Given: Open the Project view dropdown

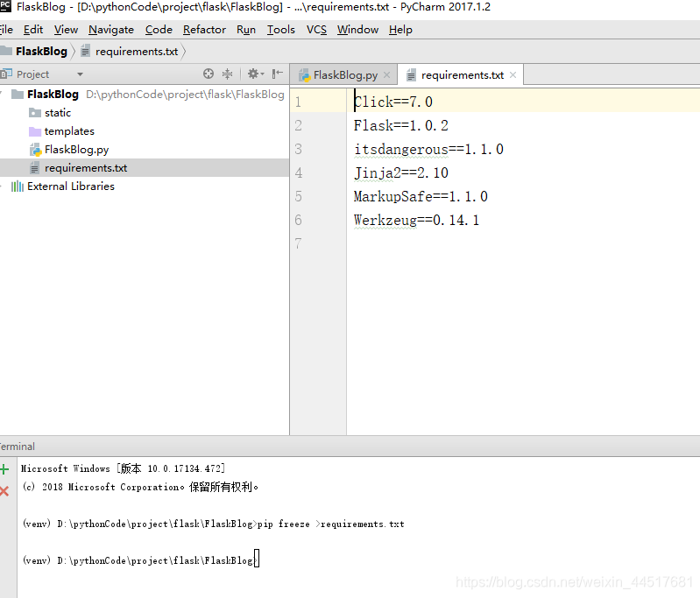Looking at the screenshot, I should point(80,74).
